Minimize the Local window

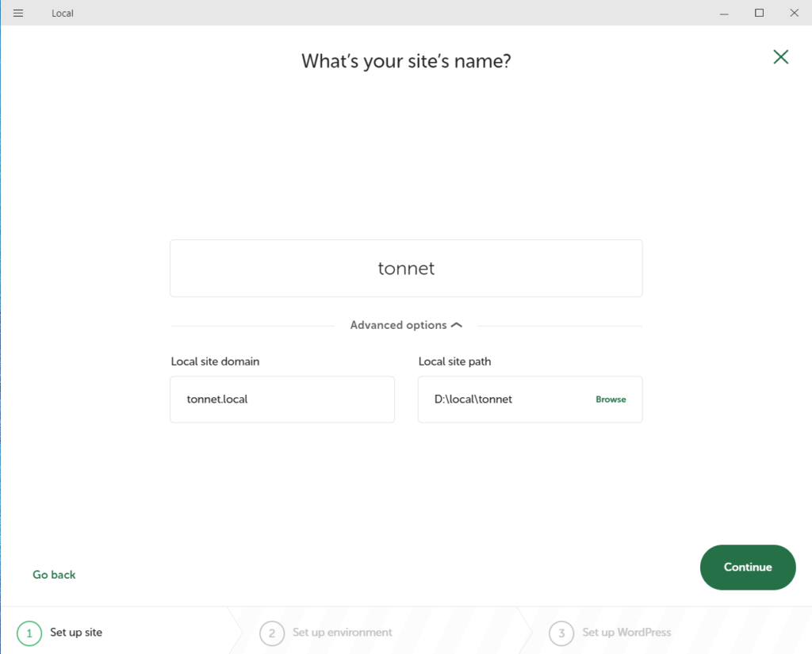(724, 13)
